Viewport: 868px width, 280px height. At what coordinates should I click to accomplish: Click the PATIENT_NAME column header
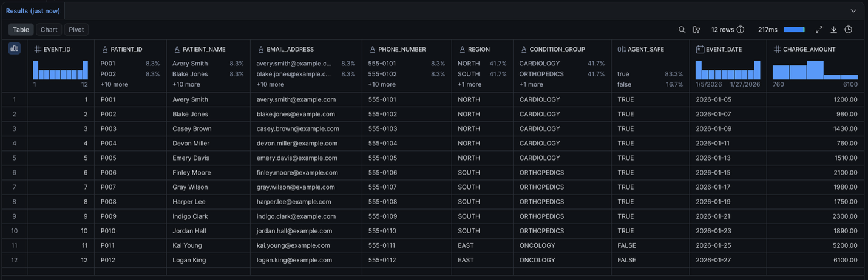(x=204, y=49)
